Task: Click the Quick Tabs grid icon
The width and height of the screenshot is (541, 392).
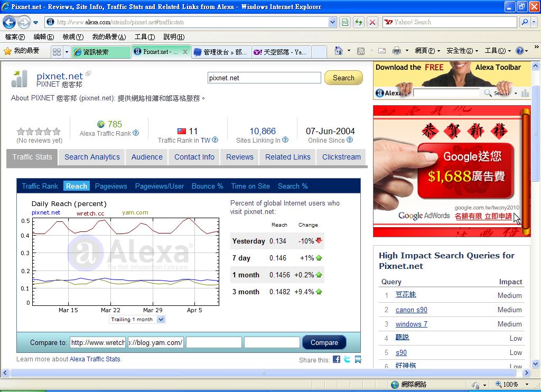Action: click(57, 52)
